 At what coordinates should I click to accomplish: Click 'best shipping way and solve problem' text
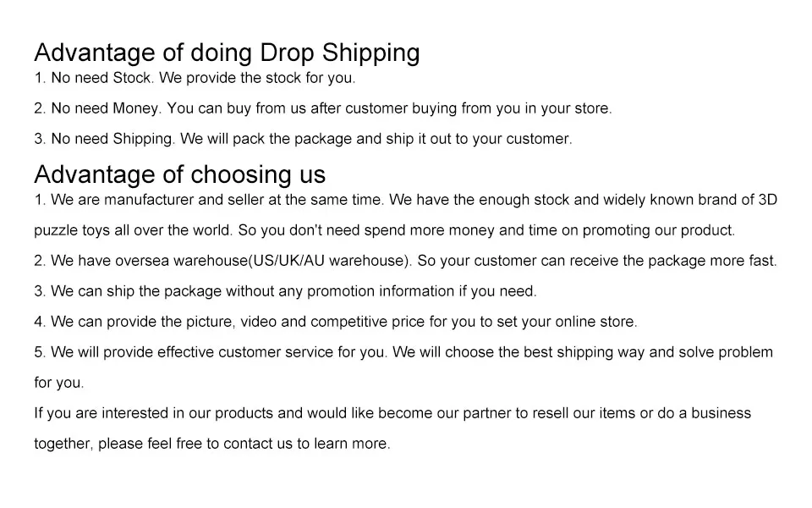648,352
